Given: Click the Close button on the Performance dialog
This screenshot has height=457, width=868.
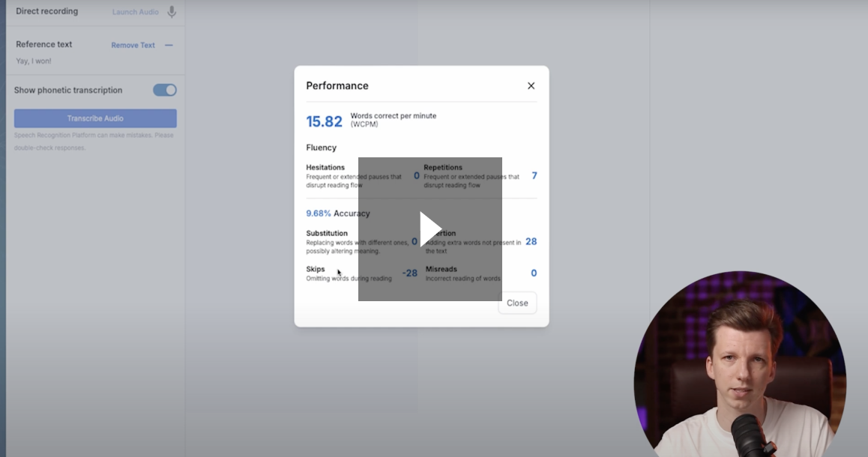Looking at the screenshot, I should [x=517, y=303].
